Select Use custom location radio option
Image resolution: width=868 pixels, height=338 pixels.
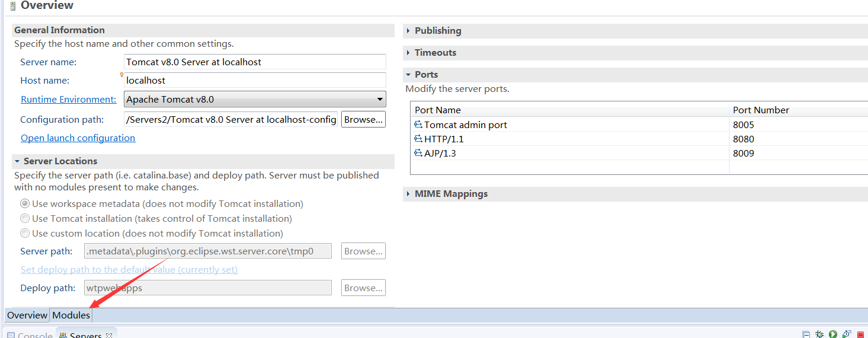pyautogui.click(x=25, y=233)
